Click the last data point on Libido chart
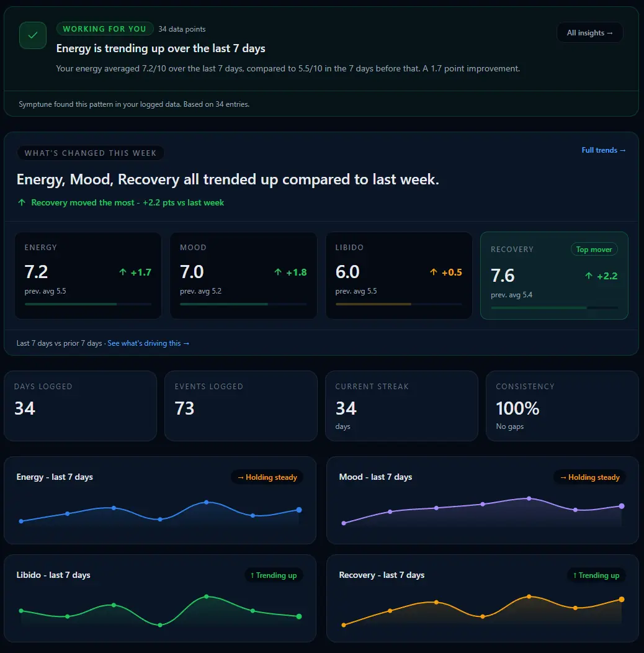644x653 pixels. coord(299,616)
